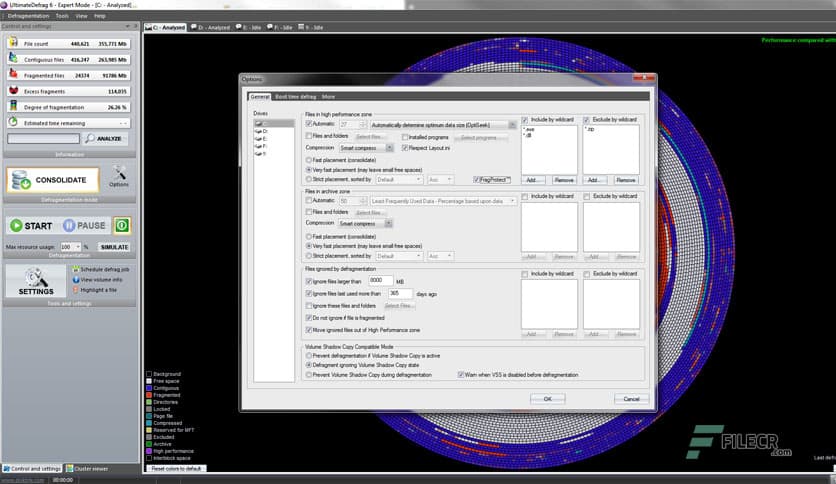Click the Estimated time remaining clock icon
Viewport: 836px width, 484px height.
[13, 122]
